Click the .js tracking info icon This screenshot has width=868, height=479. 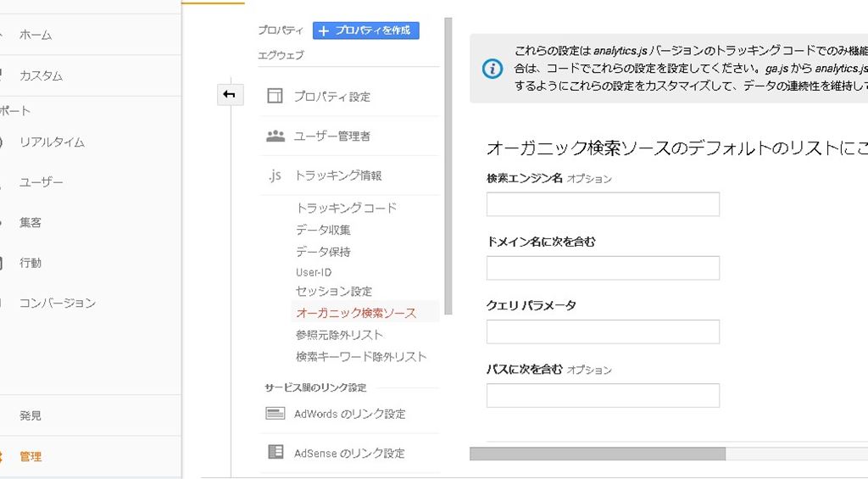click(x=274, y=175)
